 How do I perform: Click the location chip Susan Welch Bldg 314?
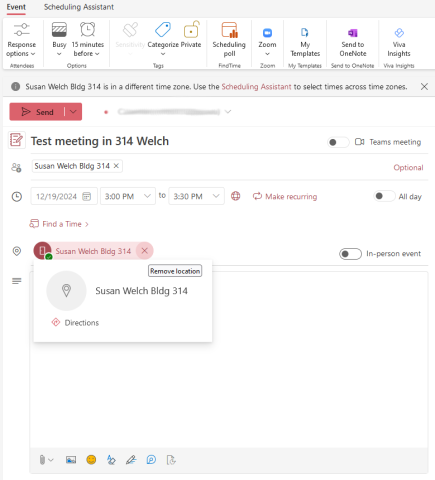[x=93, y=251]
